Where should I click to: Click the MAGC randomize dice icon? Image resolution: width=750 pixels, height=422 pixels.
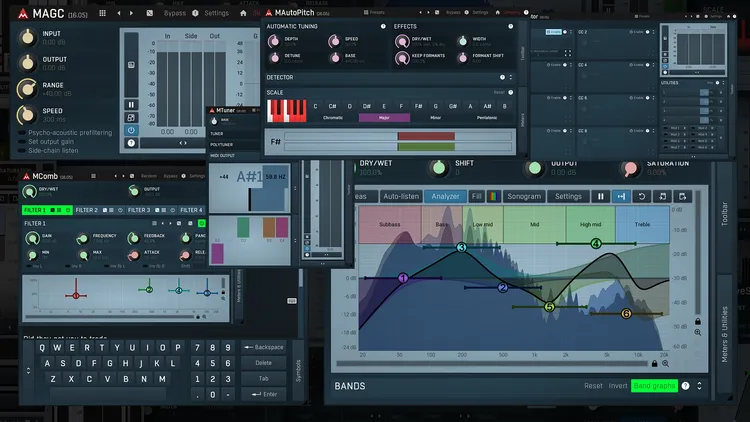pos(150,13)
